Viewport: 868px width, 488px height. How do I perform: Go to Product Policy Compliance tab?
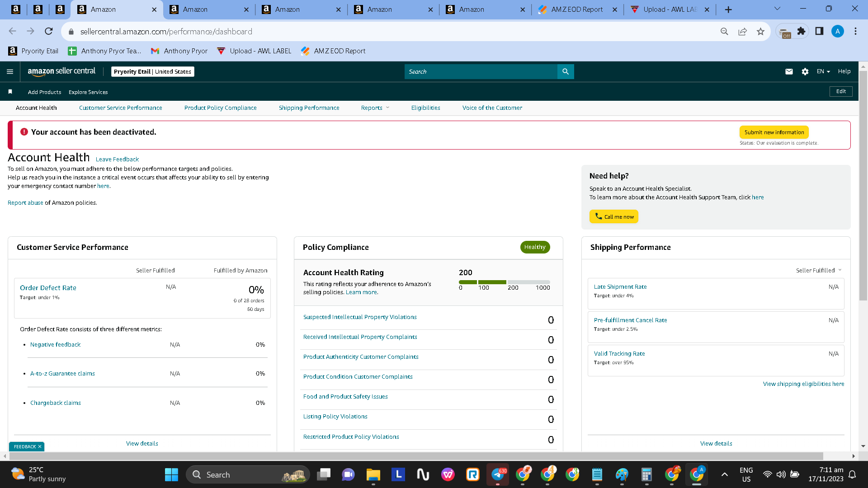(x=220, y=108)
